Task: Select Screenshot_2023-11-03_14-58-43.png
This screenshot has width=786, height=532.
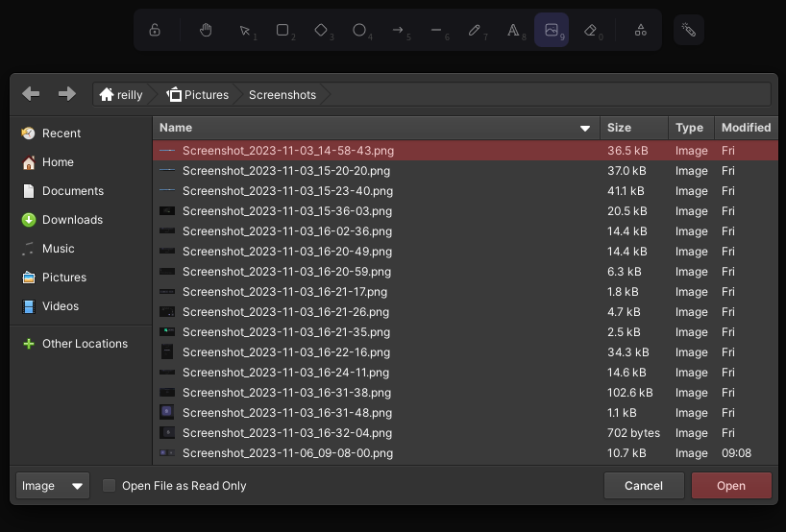Action: [465, 150]
